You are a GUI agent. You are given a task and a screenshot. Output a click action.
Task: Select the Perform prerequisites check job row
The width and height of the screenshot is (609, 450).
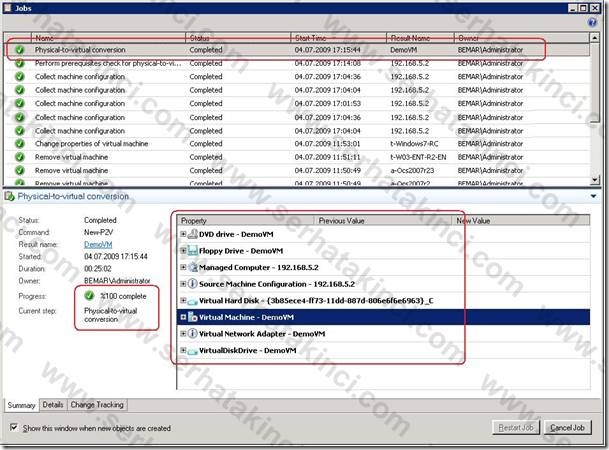[297, 63]
